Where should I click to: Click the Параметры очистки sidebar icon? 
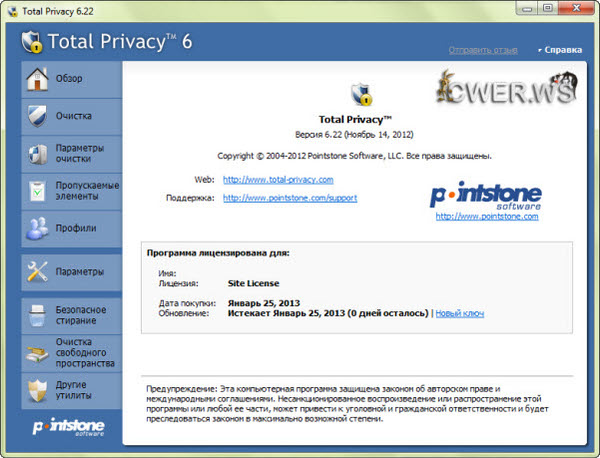(37, 154)
